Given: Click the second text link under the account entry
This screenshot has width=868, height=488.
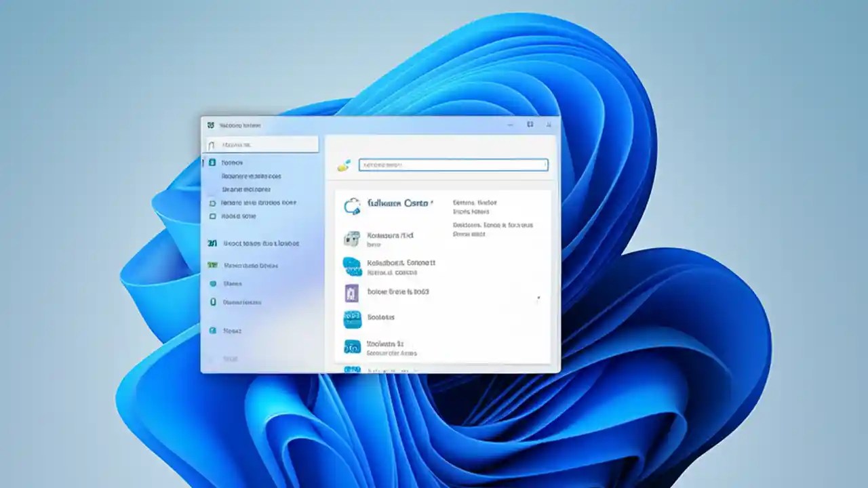Looking at the screenshot, I should [x=473, y=211].
